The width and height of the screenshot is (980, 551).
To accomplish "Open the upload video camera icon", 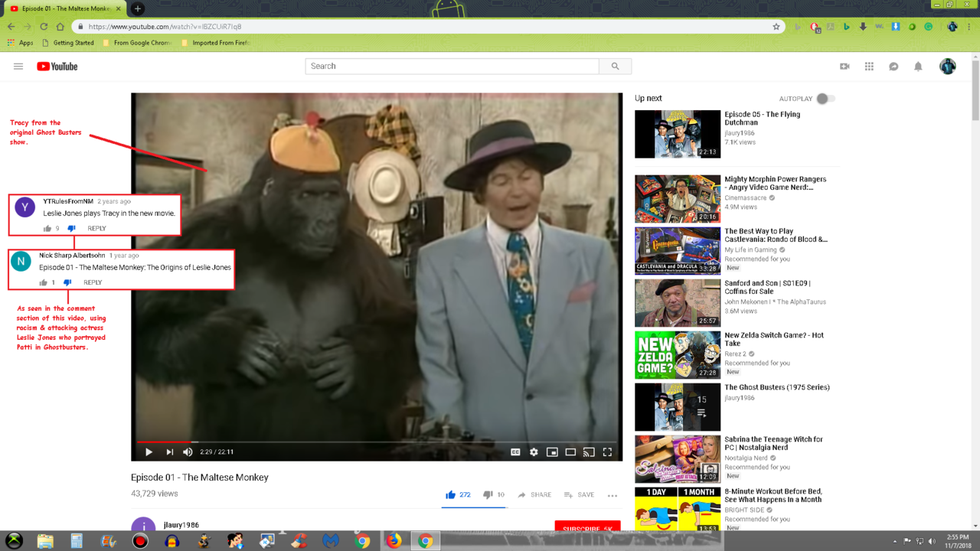I will [x=844, y=67].
